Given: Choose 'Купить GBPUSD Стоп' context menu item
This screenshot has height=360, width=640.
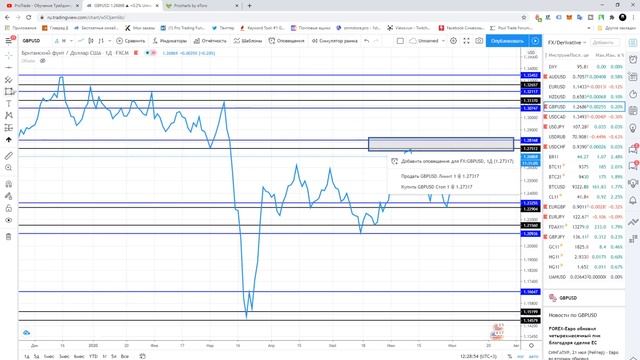Looking at the screenshot, I should 453,187.
